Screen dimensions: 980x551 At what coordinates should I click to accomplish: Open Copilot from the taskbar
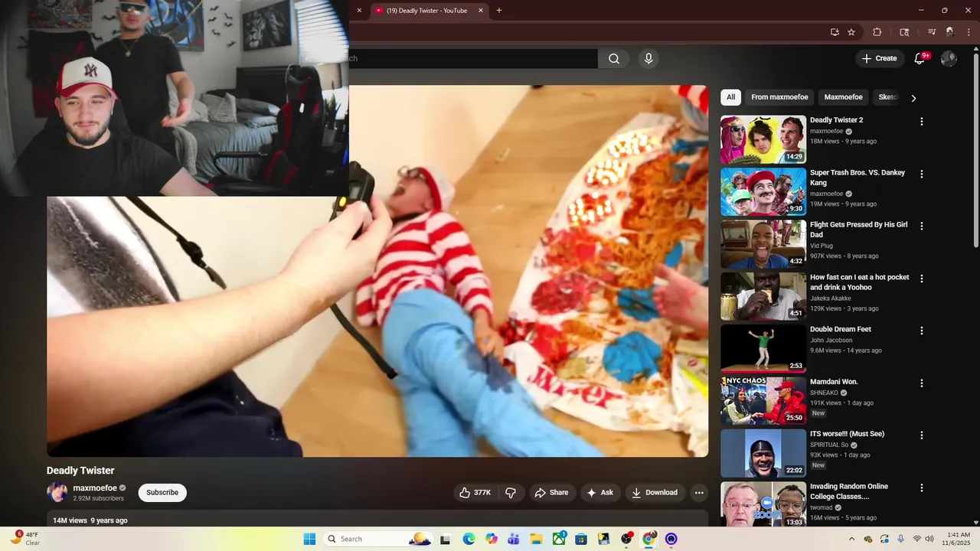coord(492,539)
